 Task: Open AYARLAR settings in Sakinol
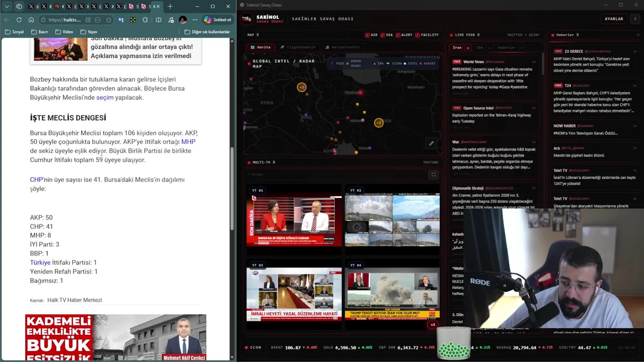tap(614, 19)
